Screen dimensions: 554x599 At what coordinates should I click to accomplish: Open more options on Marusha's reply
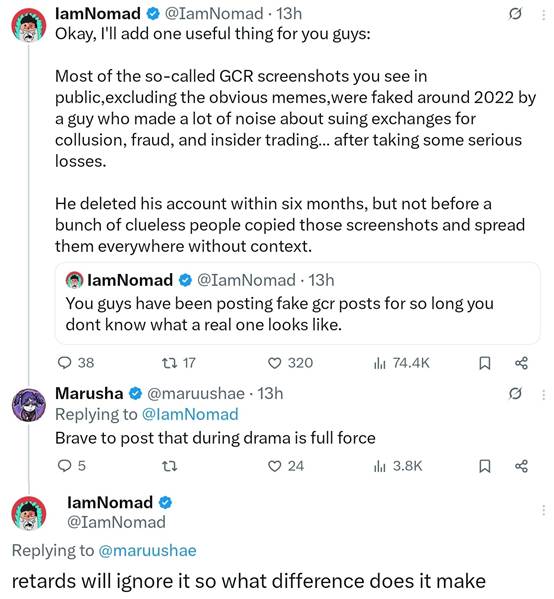click(x=543, y=394)
